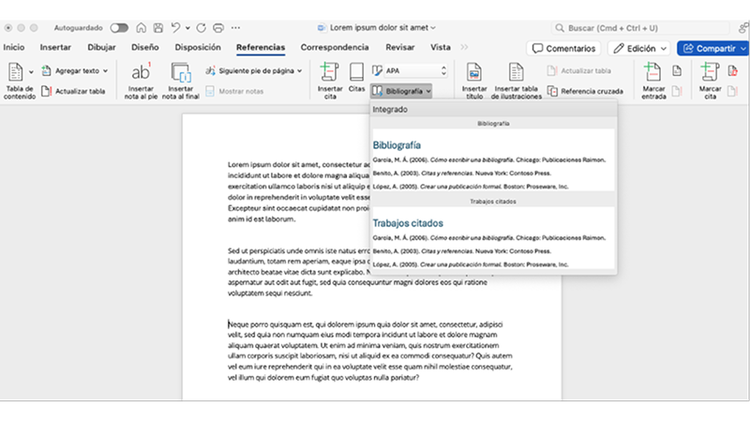Screen dimensions: 750x422
Task: Switch to the Insertar tab
Action: (x=55, y=47)
